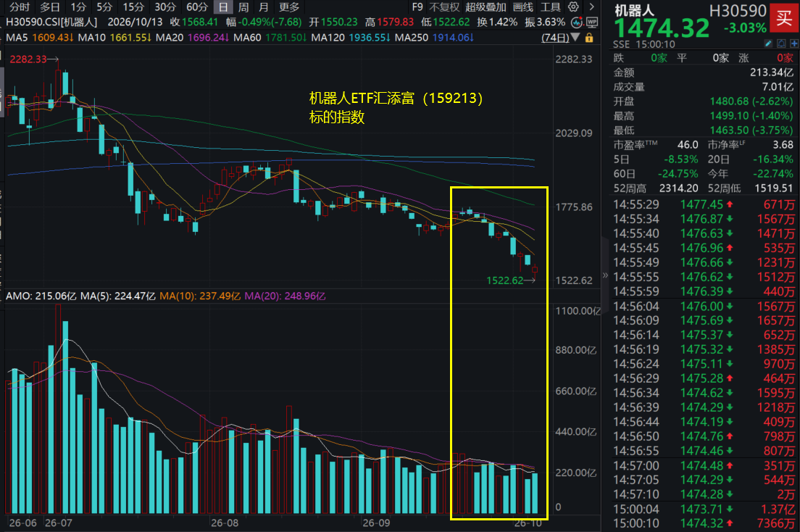
Task: Click the H30590.CSI[机器人] chart title
Action: coord(51,22)
